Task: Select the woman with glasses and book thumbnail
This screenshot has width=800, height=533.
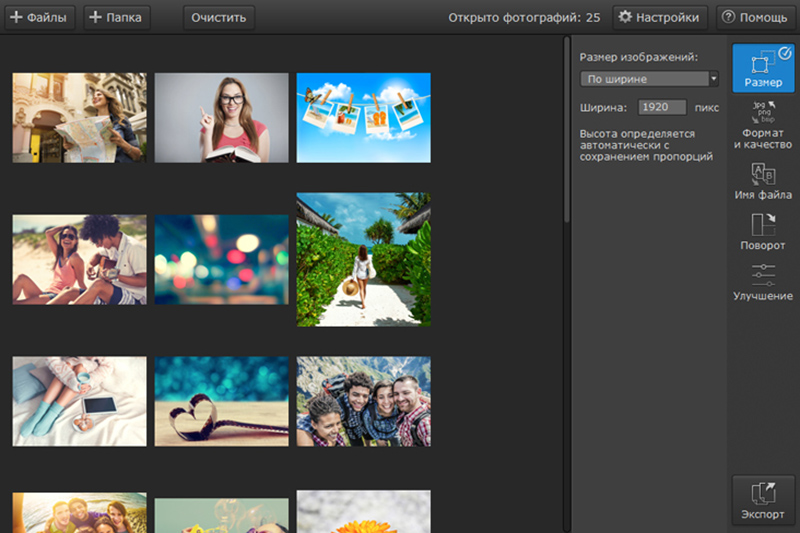Action: 221,118
